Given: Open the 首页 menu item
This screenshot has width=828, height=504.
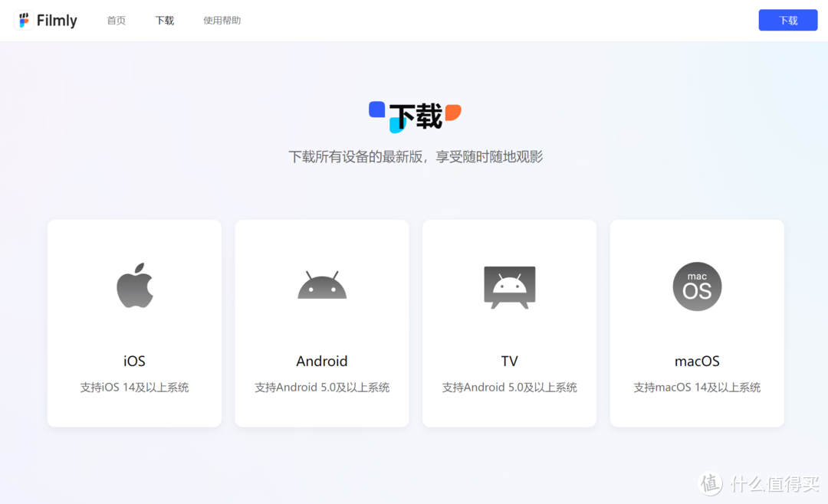Looking at the screenshot, I should pos(116,21).
